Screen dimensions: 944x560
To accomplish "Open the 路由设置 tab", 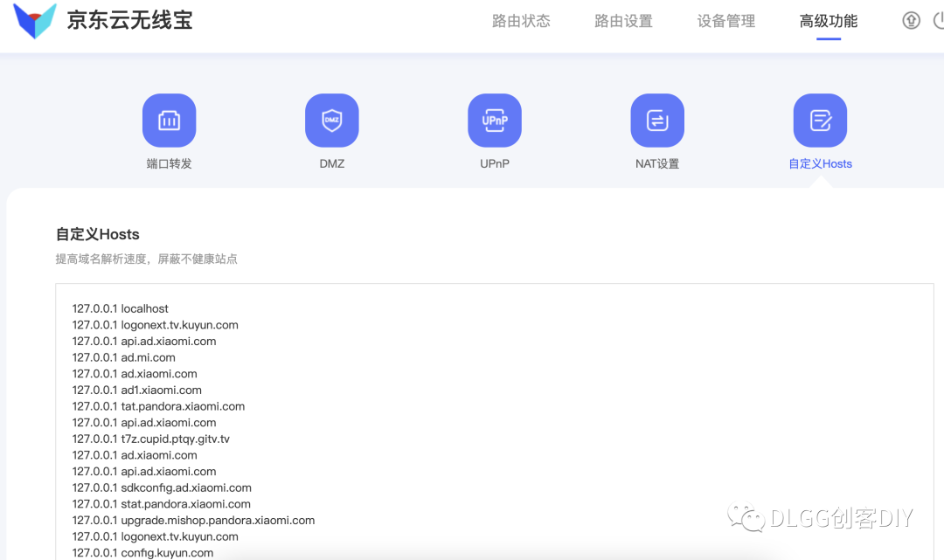I will coord(623,22).
